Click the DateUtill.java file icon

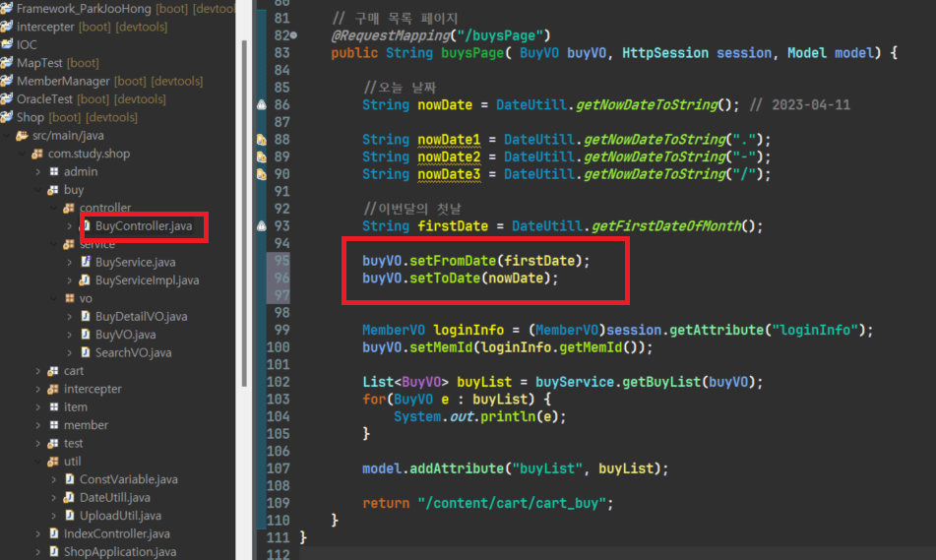[x=69, y=497]
